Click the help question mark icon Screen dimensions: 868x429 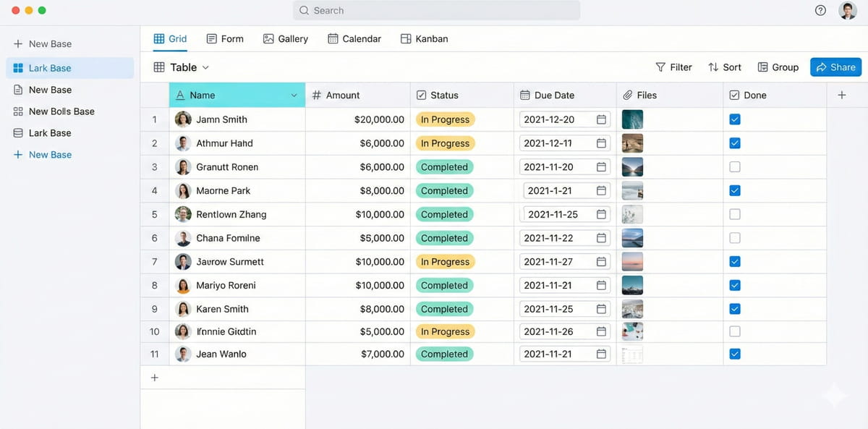820,10
